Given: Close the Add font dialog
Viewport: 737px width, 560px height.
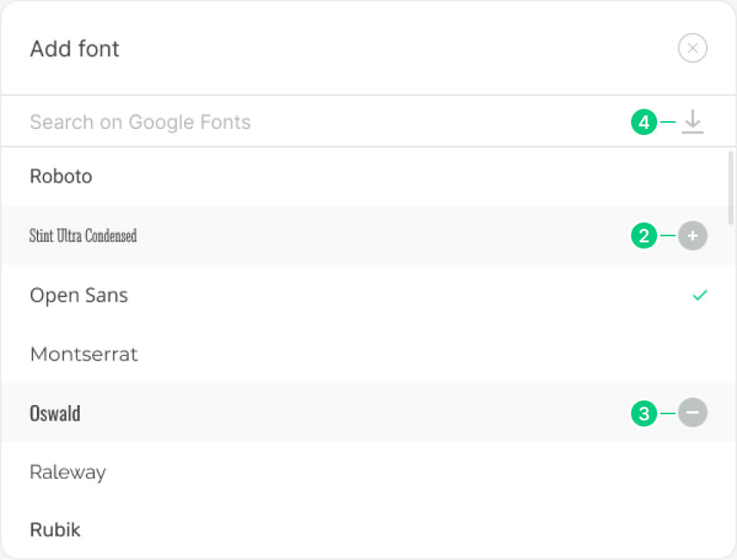Looking at the screenshot, I should coord(692,49).
